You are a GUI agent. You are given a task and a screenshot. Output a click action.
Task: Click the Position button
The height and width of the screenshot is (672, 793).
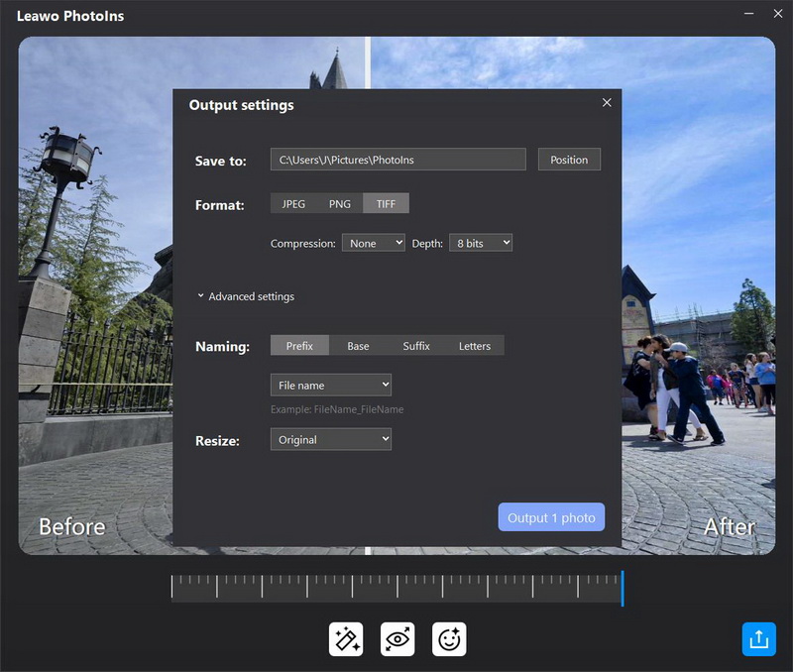[569, 160]
